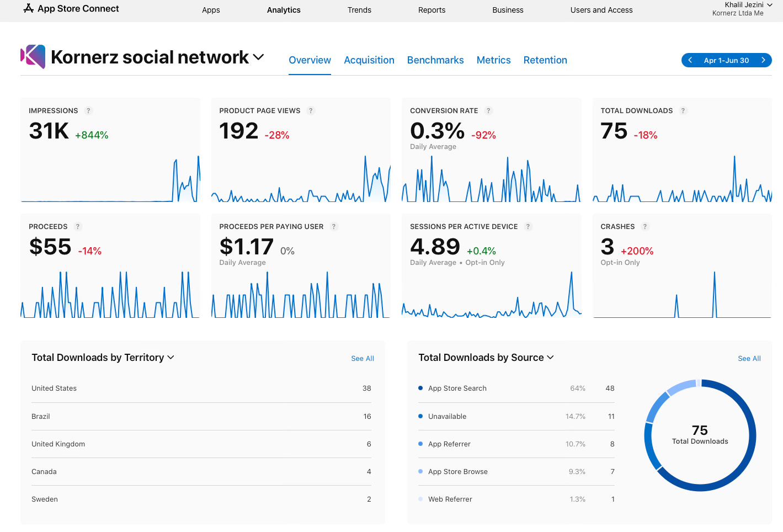Viewport: 783px width, 532px height.
Task: Open the Apr 1-Jun 30 date picker
Action: pos(726,60)
